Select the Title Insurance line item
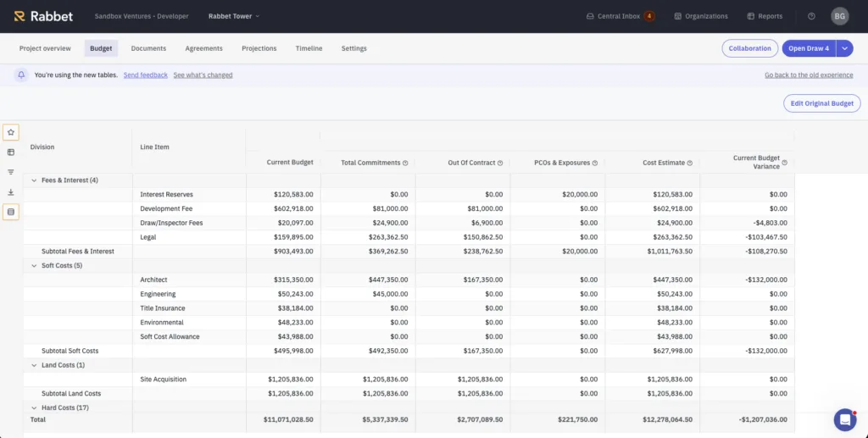Viewport: 868px width, 438px height. point(163,308)
